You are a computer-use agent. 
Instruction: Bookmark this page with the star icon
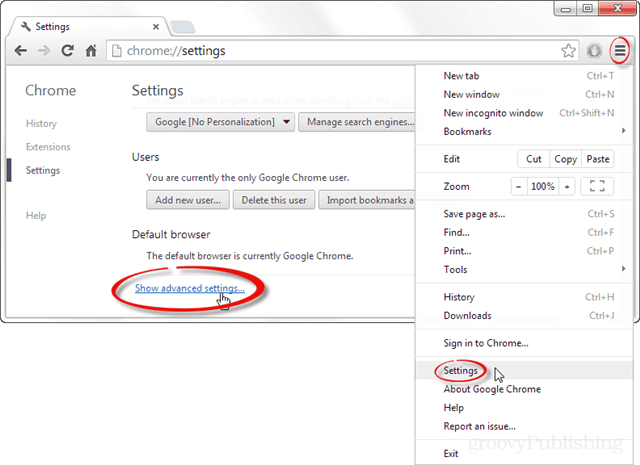click(x=568, y=51)
